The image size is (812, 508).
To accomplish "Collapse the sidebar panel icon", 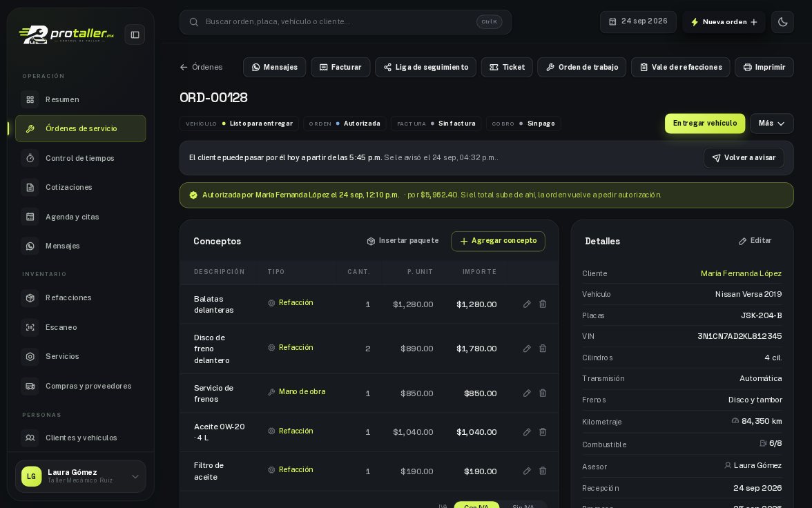I will click(x=135, y=35).
